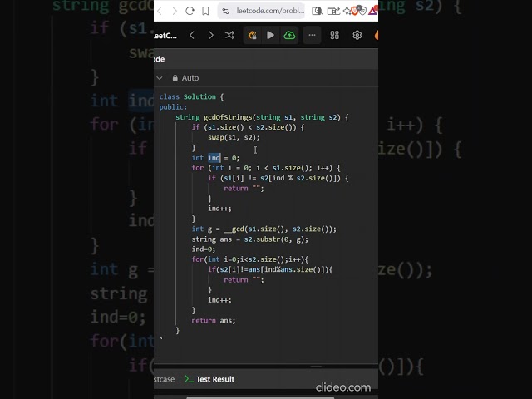Click the orange streak icon in LeetCode toolbar
Viewport: 532px width, 399px height.
click(x=376, y=35)
